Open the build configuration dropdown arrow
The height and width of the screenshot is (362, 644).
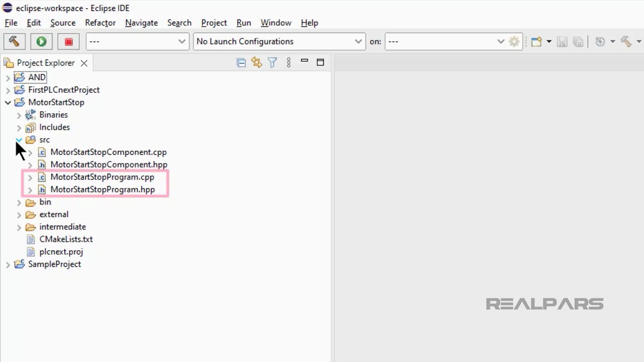(612, 42)
